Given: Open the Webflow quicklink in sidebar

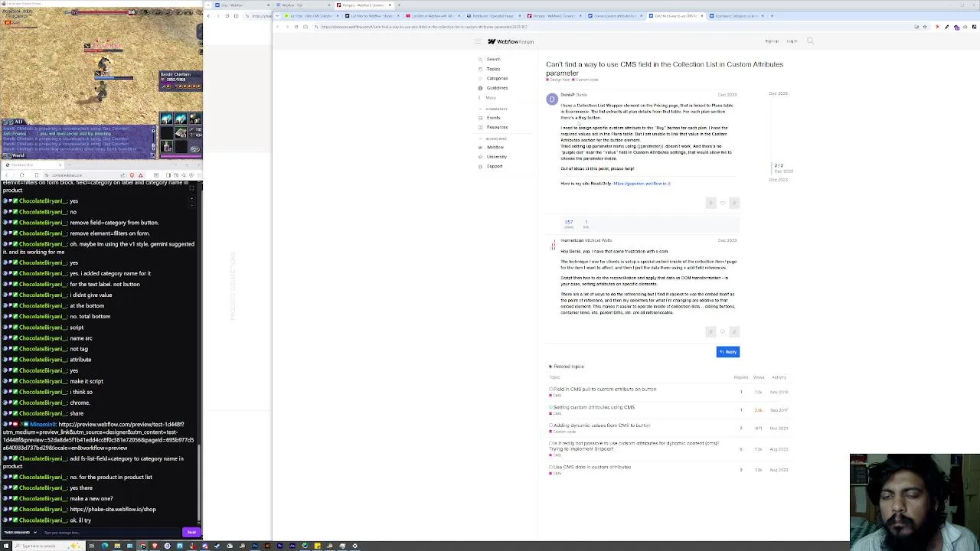Looking at the screenshot, I should 495,147.
